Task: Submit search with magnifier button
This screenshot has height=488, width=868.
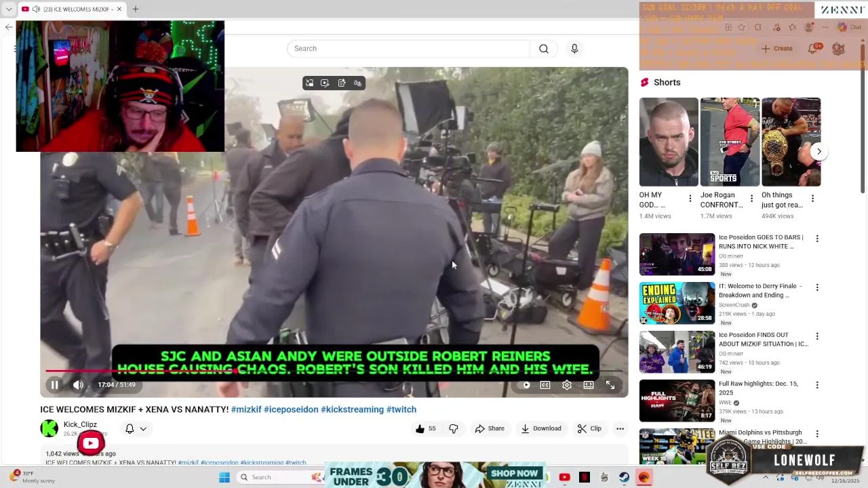Action: (x=544, y=49)
